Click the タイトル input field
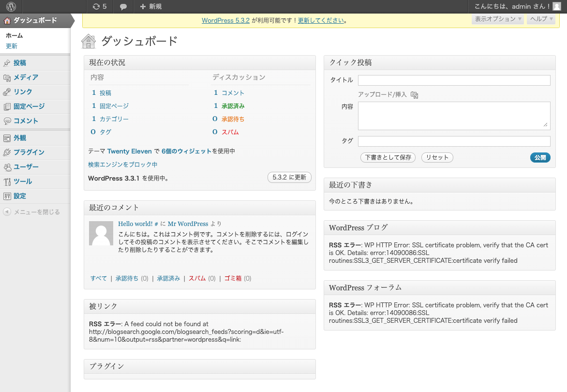The width and height of the screenshot is (567, 392). click(x=454, y=80)
